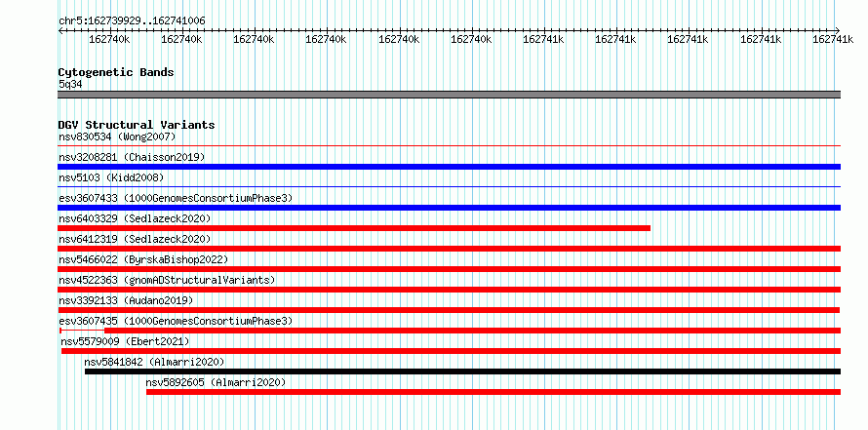Image resolution: width=868 pixels, height=430 pixels.
Task: Select the gray 5q34 cytogenetic band bar
Action: [449, 95]
